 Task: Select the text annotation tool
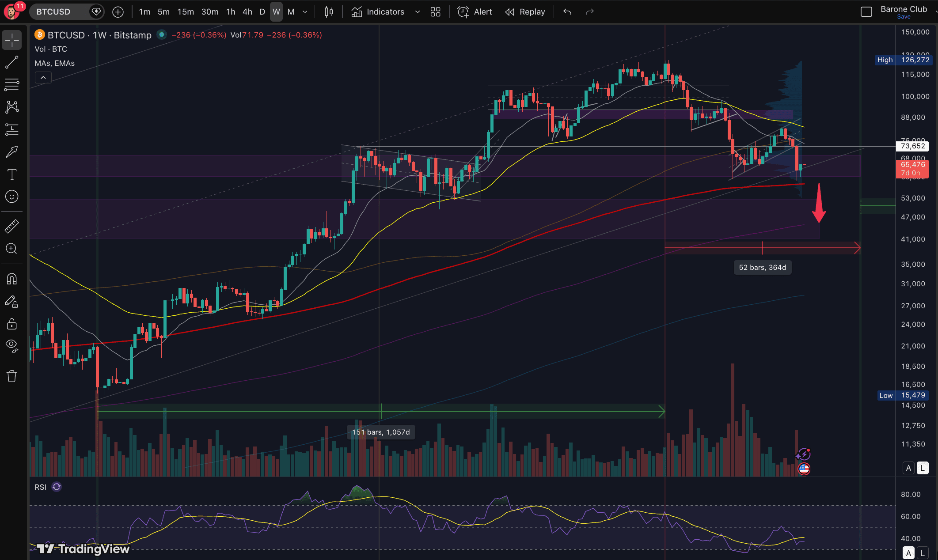pyautogui.click(x=12, y=174)
